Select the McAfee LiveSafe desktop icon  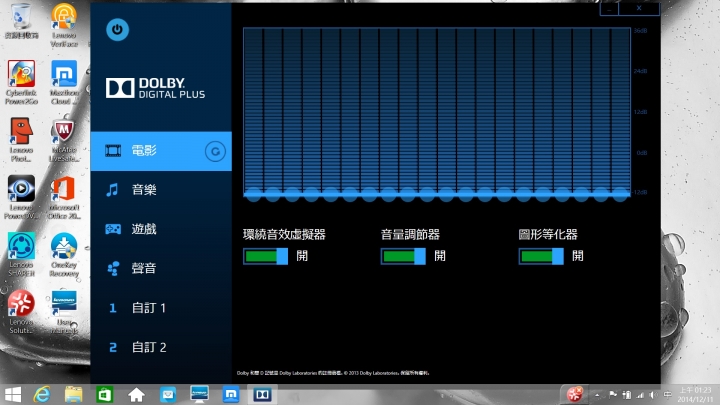coord(64,140)
